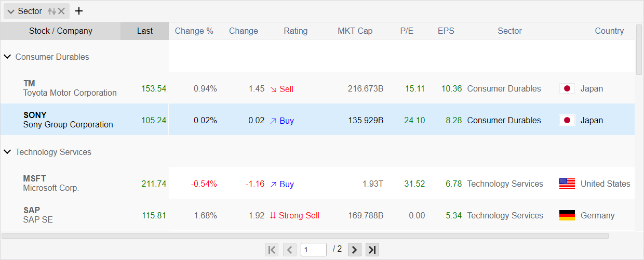
Task: Add a new grouping with plus icon
Action: (x=79, y=11)
